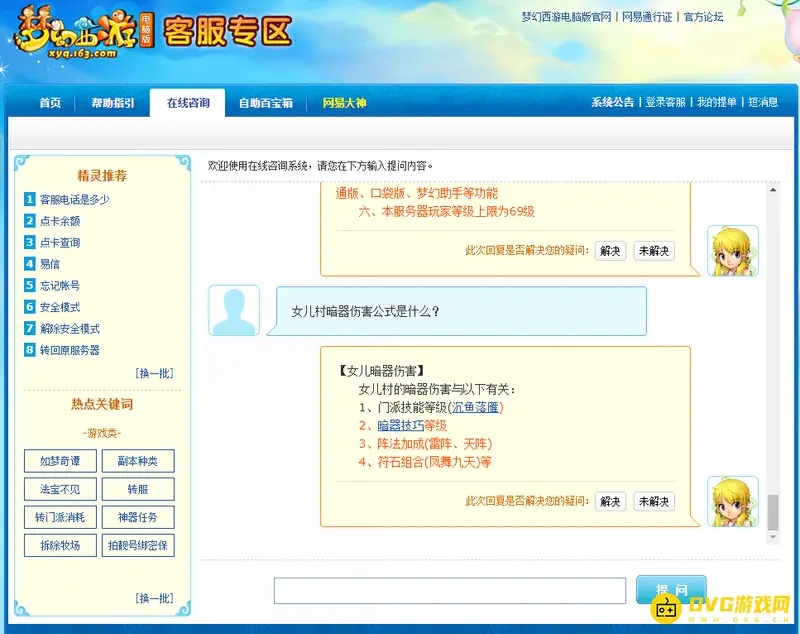Image resolution: width=800 pixels, height=634 pixels.
Task: Open 我的提单 link
Action: pyautogui.click(x=717, y=102)
